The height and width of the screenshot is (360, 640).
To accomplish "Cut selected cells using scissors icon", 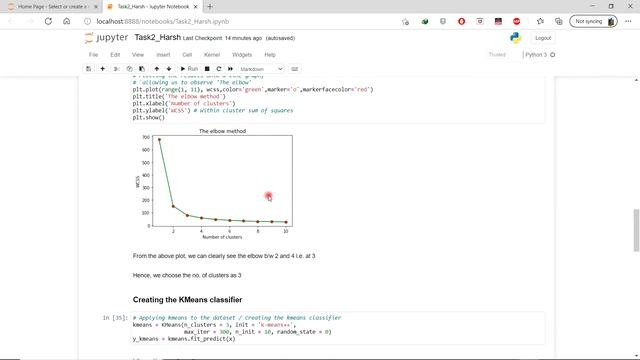I will click(116, 69).
